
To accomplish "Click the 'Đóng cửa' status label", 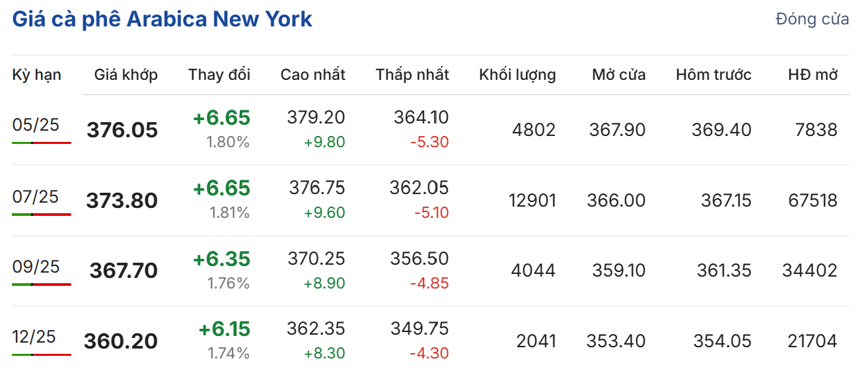I will [812, 20].
